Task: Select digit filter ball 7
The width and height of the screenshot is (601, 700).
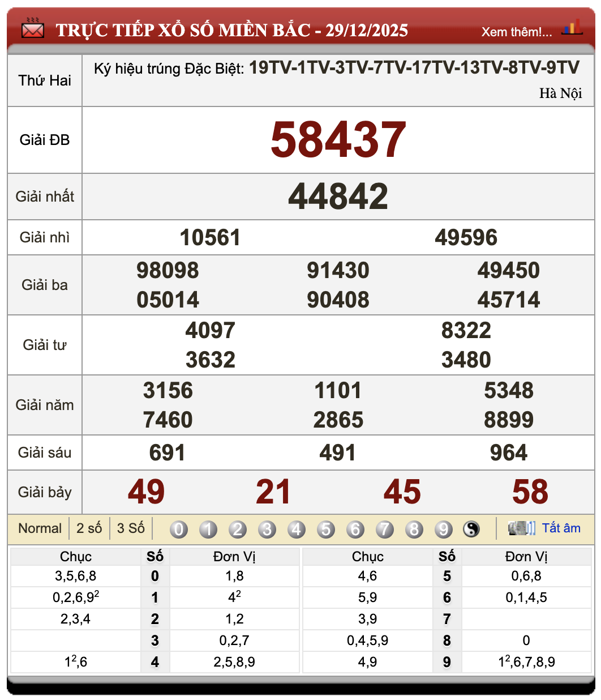Action: 385,529
